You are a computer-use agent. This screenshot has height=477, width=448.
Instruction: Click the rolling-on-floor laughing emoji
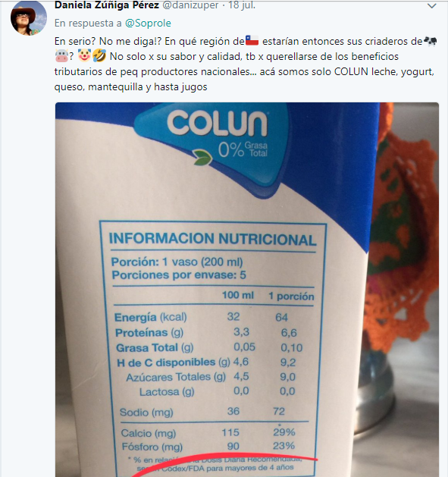[99, 56]
